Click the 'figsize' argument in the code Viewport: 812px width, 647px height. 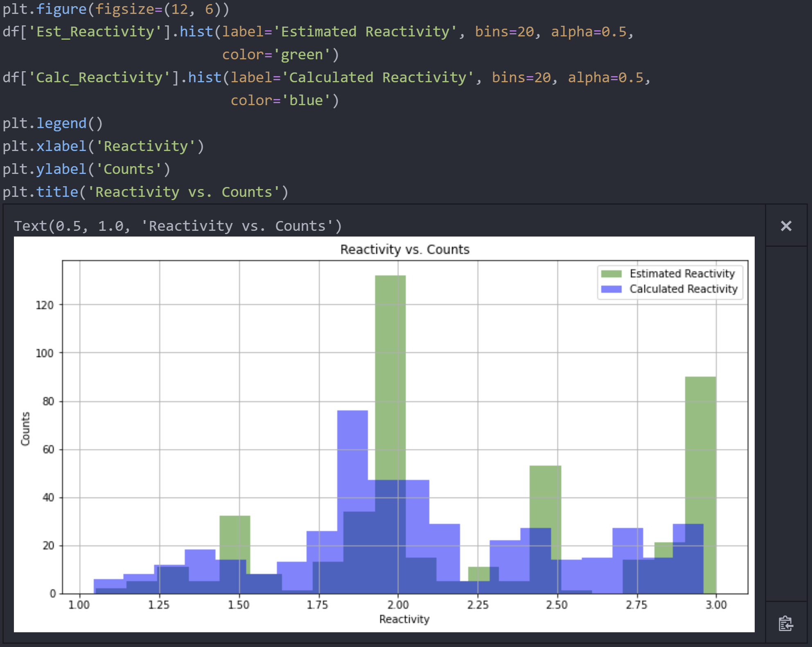coord(124,9)
